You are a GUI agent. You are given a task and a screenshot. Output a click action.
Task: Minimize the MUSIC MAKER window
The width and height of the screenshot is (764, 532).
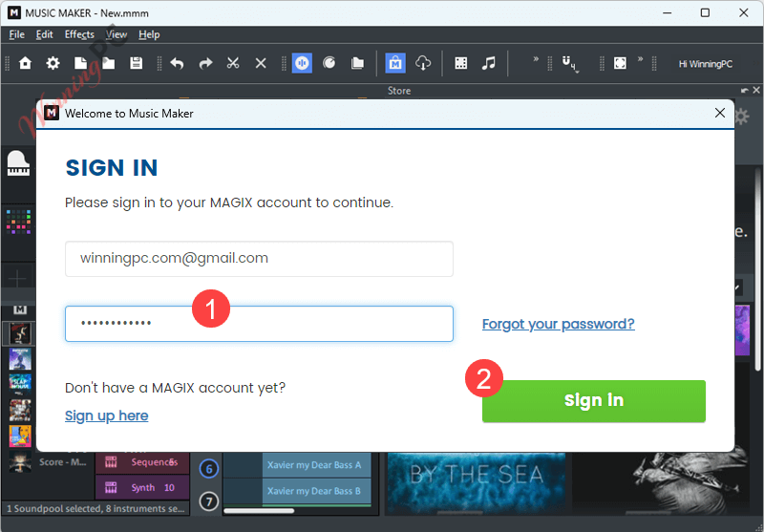pos(667,12)
